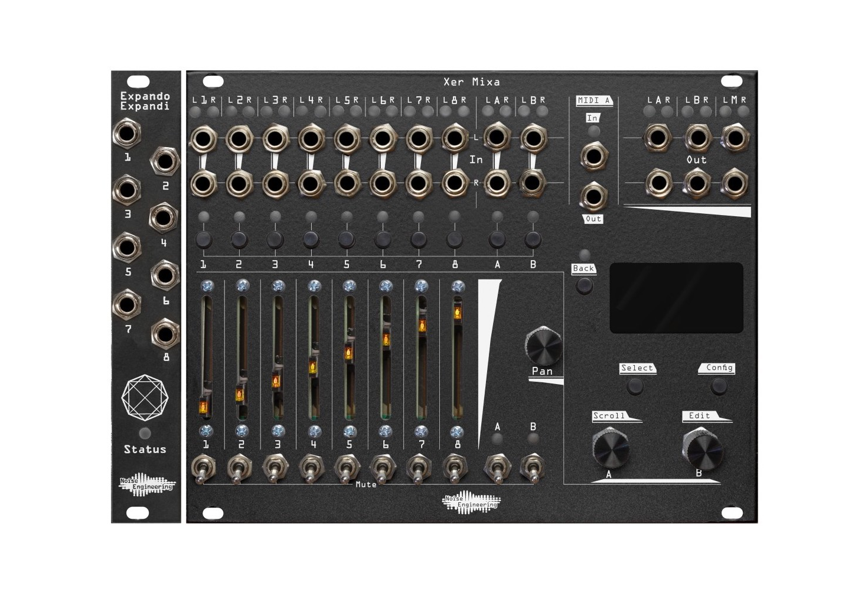This screenshot has height=608, width=868.
Task: Flip the channel 5 mute toggle switch
Action: [347, 469]
